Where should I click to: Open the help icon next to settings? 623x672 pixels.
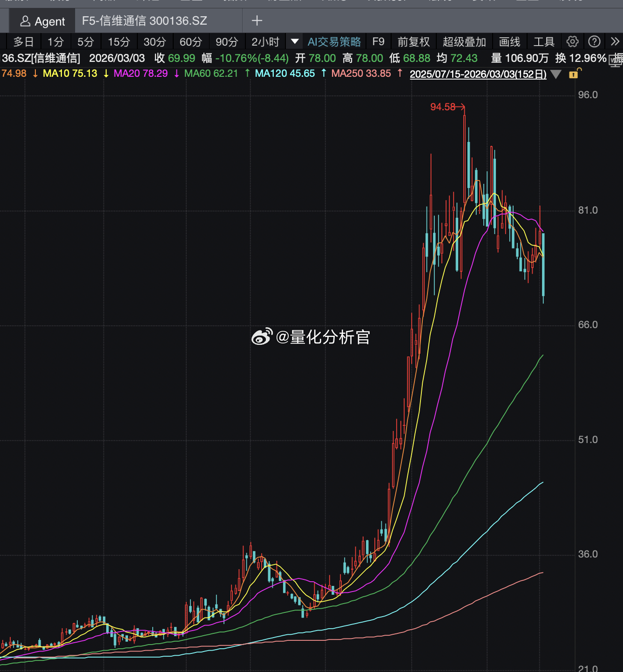click(x=594, y=41)
